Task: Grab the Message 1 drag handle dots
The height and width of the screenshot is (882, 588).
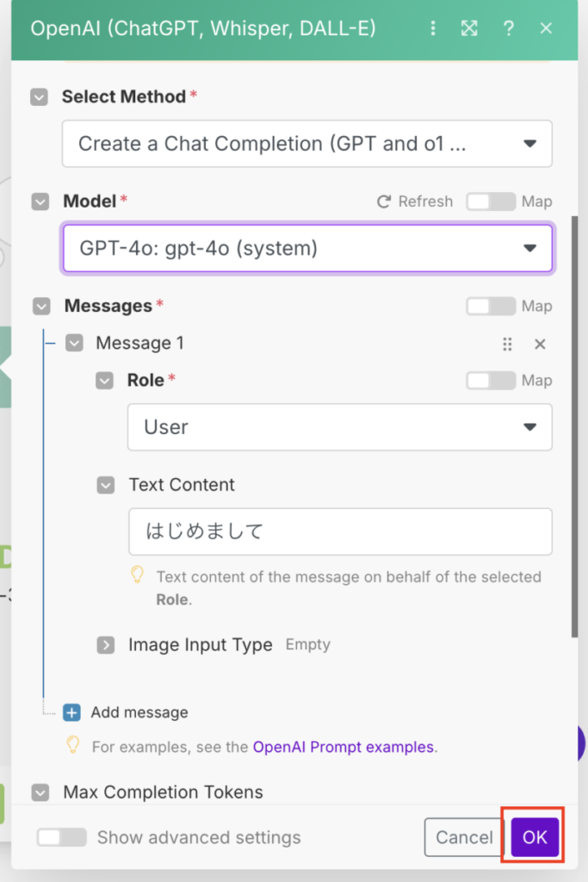Action: 507,344
